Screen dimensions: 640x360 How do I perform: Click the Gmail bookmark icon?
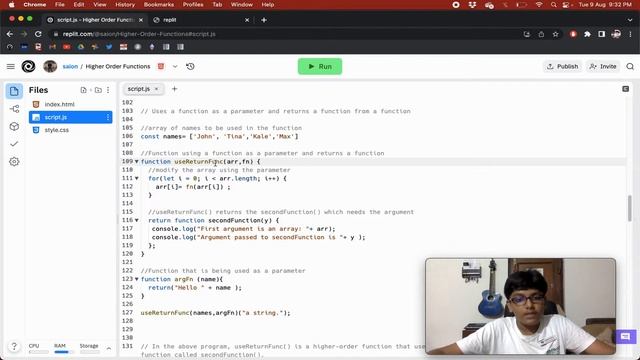point(52,47)
